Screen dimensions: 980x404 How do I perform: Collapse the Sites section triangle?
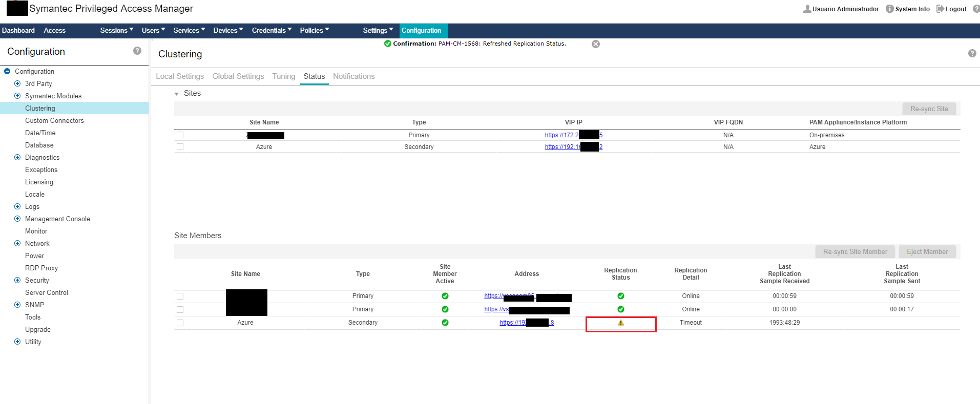177,94
